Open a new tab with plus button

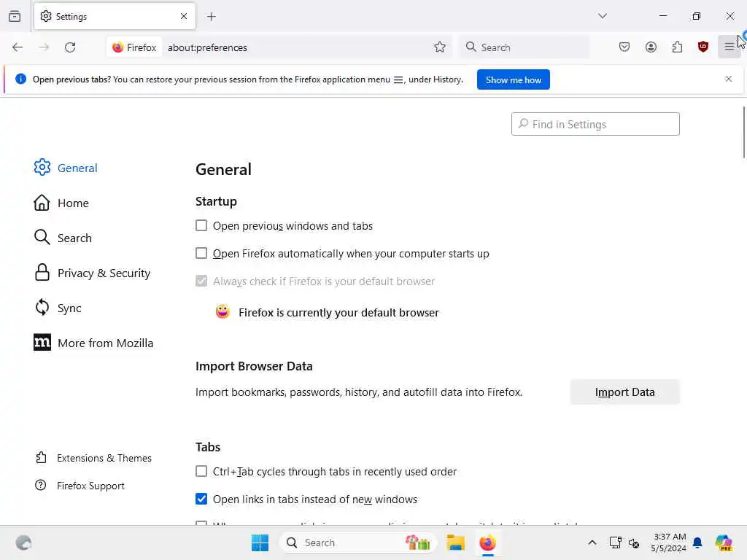(212, 16)
